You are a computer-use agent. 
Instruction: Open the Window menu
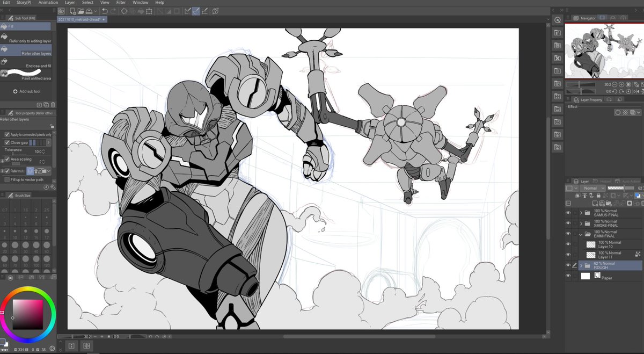pos(141,3)
